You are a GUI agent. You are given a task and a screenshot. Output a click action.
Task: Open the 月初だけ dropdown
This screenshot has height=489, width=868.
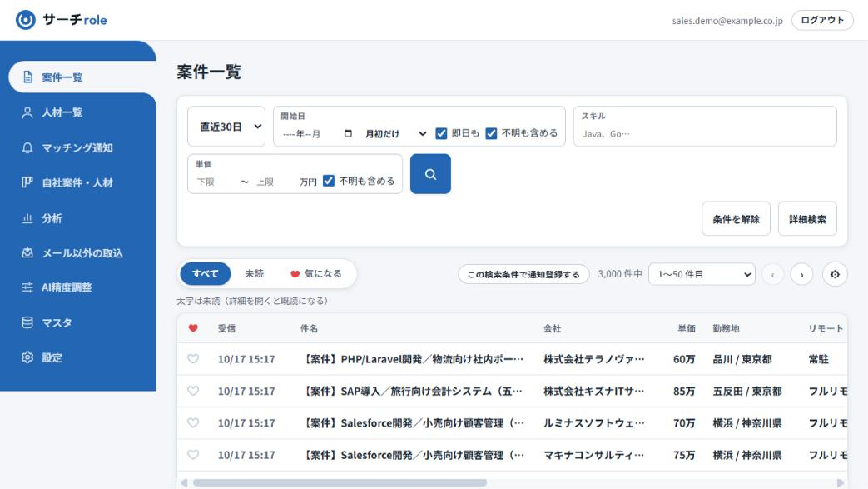[396, 133]
